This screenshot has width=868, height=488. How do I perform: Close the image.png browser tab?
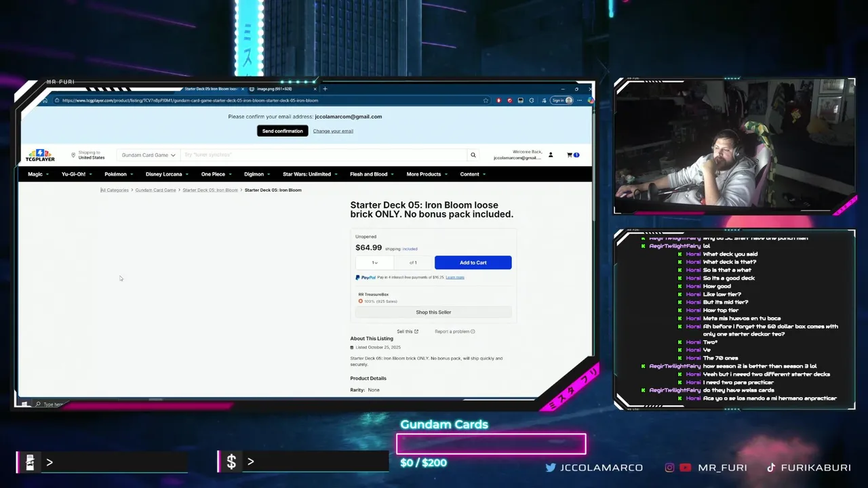click(315, 89)
